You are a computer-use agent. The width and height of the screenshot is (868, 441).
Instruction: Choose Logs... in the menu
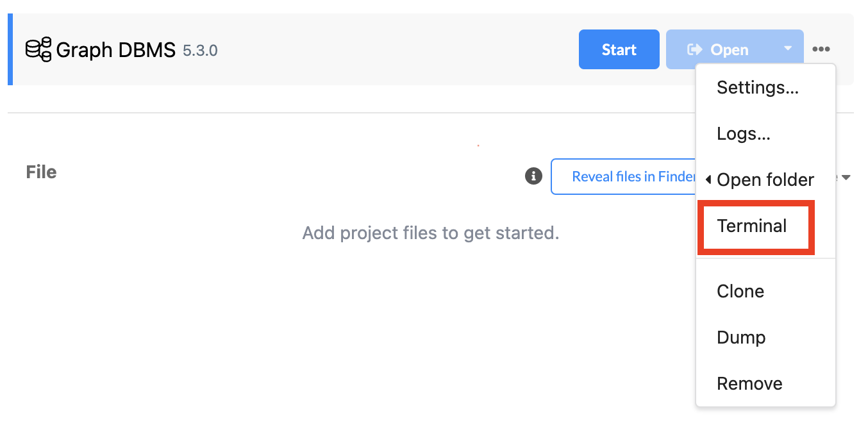click(743, 133)
